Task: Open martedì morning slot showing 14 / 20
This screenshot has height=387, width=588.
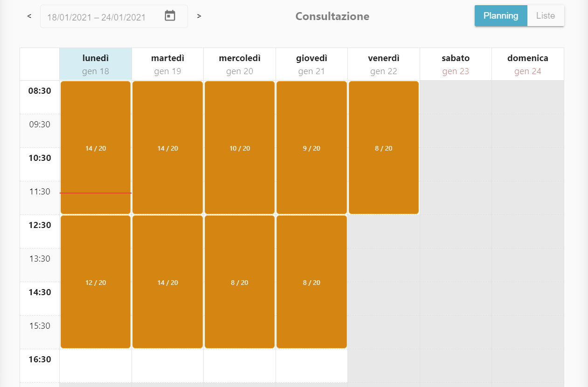Action: (167, 148)
